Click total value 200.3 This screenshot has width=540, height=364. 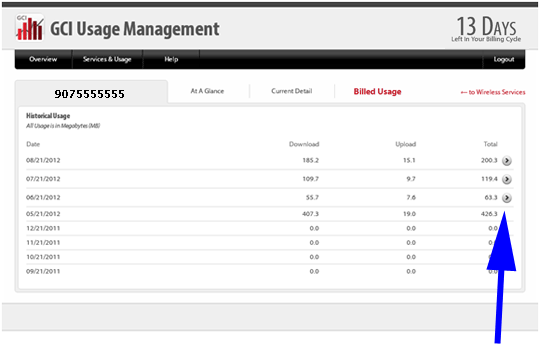(489, 160)
